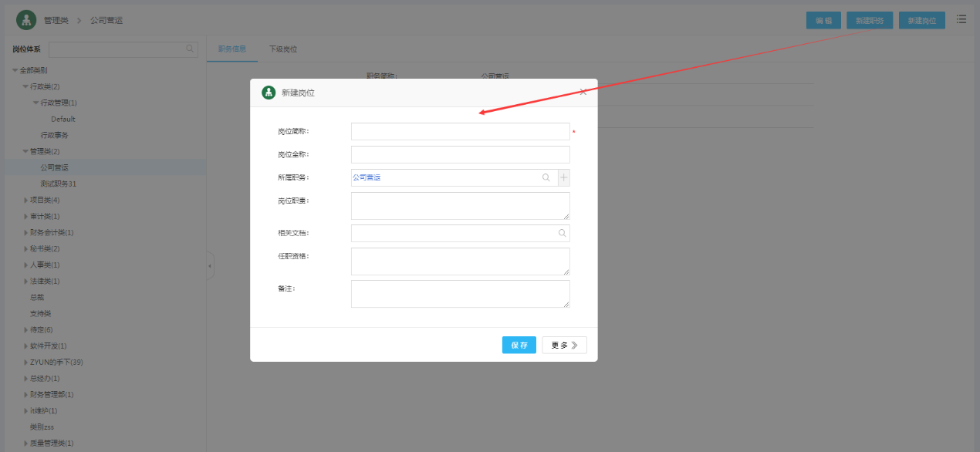
Task: Expand more options with 更多 button
Action: click(564, 345)
